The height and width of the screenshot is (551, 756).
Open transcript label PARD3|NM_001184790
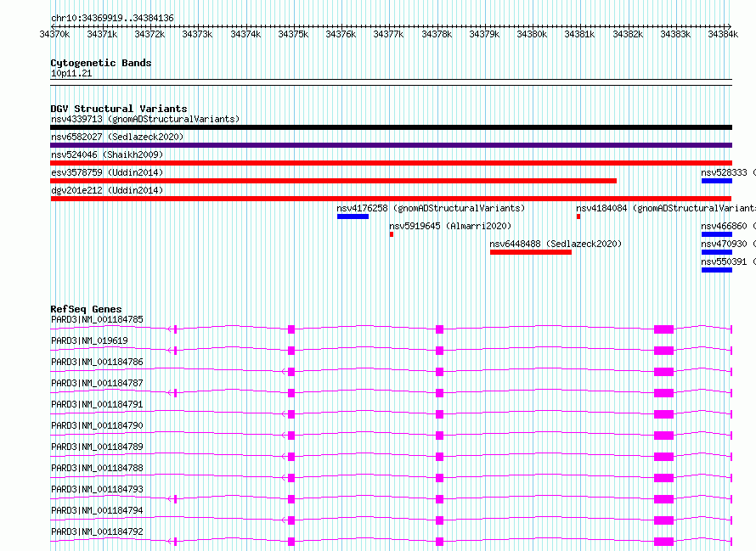coord(97,425)
